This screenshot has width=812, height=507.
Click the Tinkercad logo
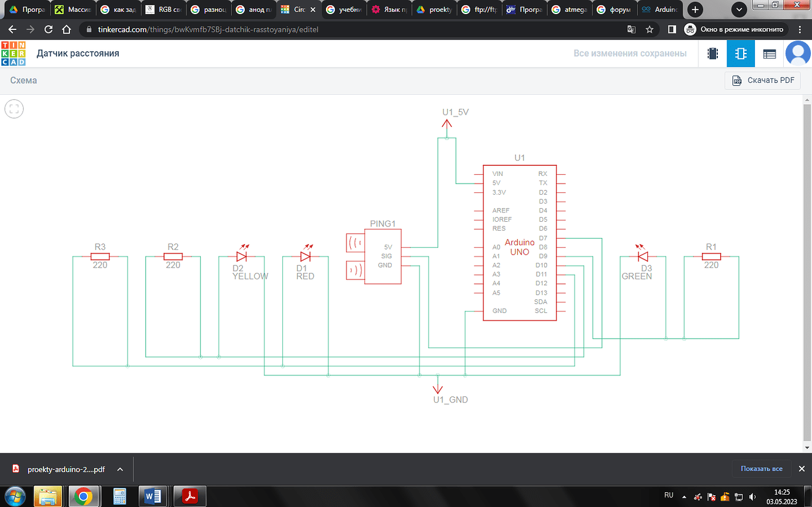[12, 53]
